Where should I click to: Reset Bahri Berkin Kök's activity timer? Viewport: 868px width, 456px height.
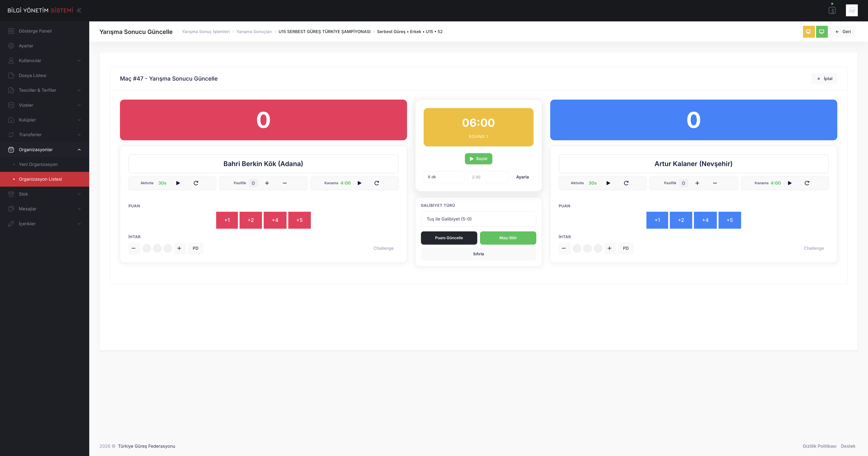(196, 183)
